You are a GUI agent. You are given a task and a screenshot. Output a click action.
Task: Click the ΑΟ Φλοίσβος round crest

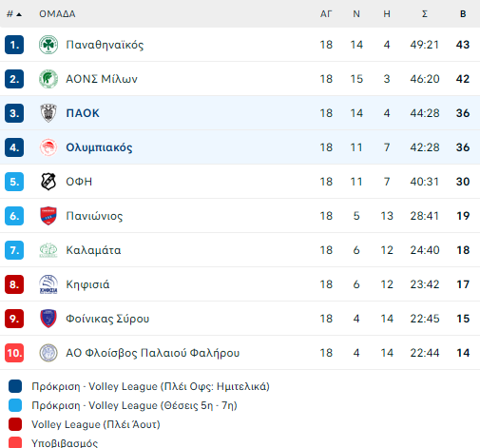[x=48, y=353]
